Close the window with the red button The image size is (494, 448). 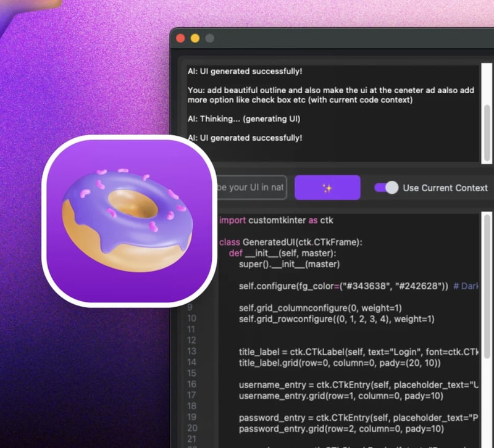coord(181,38)
